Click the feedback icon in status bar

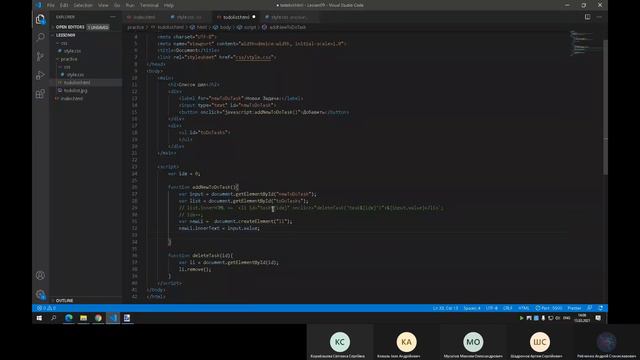coord(589,308)
